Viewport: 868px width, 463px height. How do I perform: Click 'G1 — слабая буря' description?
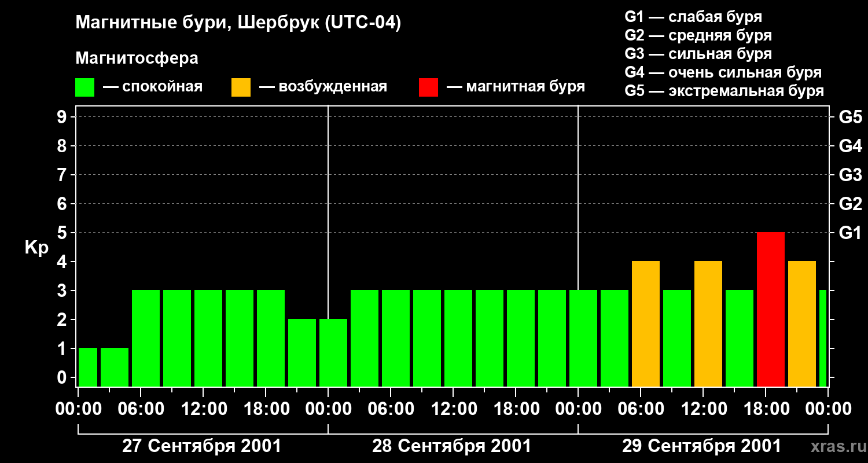coord(693,16)
